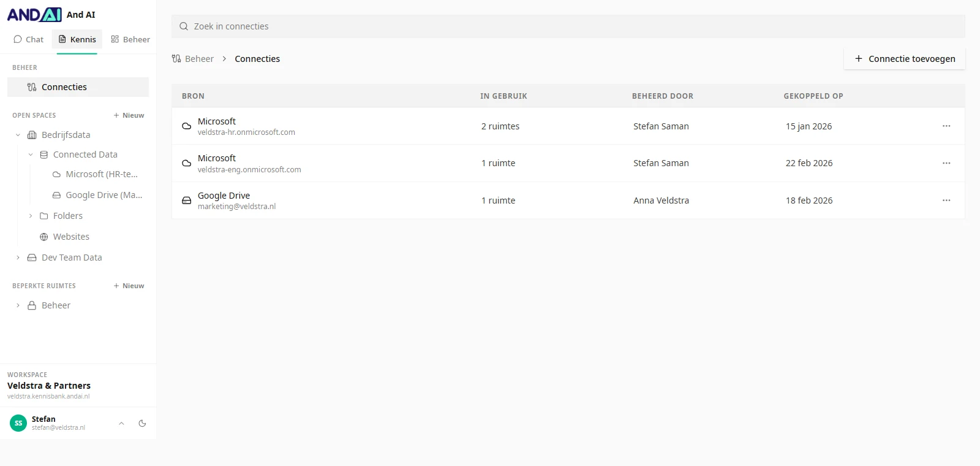
Task: Click the Bedrijfsdata building icon
Action: [32, 135]
